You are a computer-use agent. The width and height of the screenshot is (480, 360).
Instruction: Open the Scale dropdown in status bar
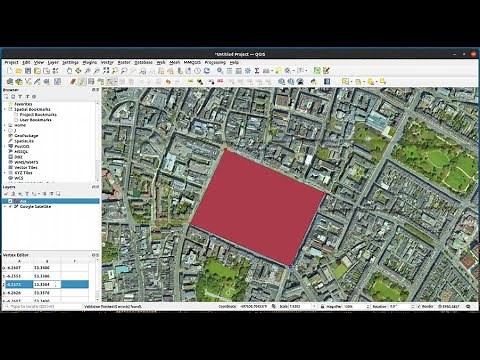click(314, 306)
